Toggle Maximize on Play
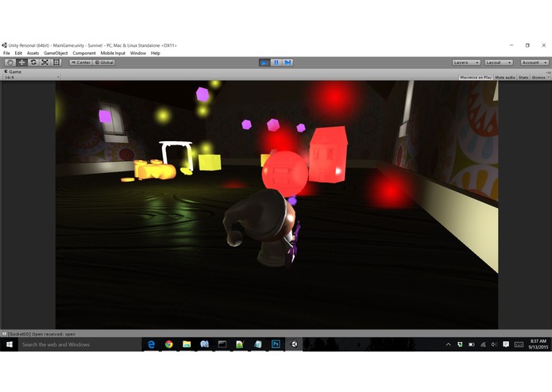The width and height of the screenshot is (552, 392). [476, 77]
